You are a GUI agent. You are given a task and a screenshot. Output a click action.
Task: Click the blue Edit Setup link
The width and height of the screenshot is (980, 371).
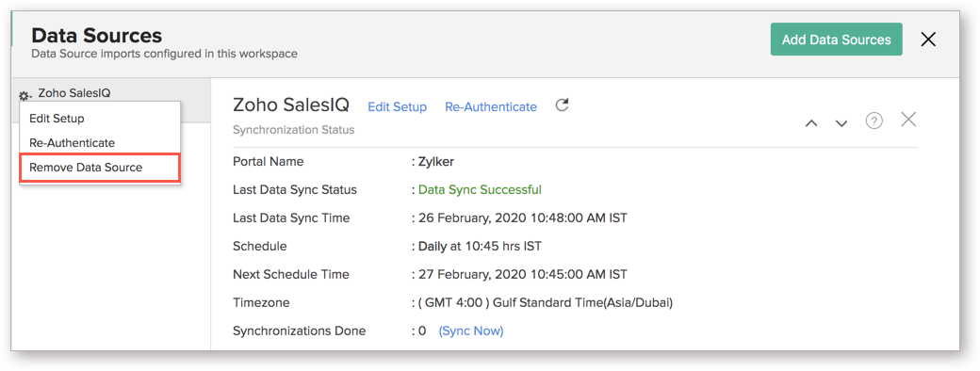[x=397, y=106]
